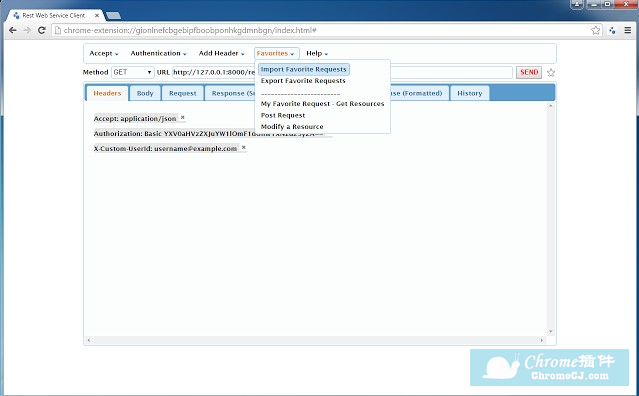
Task: Reload the page with the refresh icon
Action: click(41, 30)
